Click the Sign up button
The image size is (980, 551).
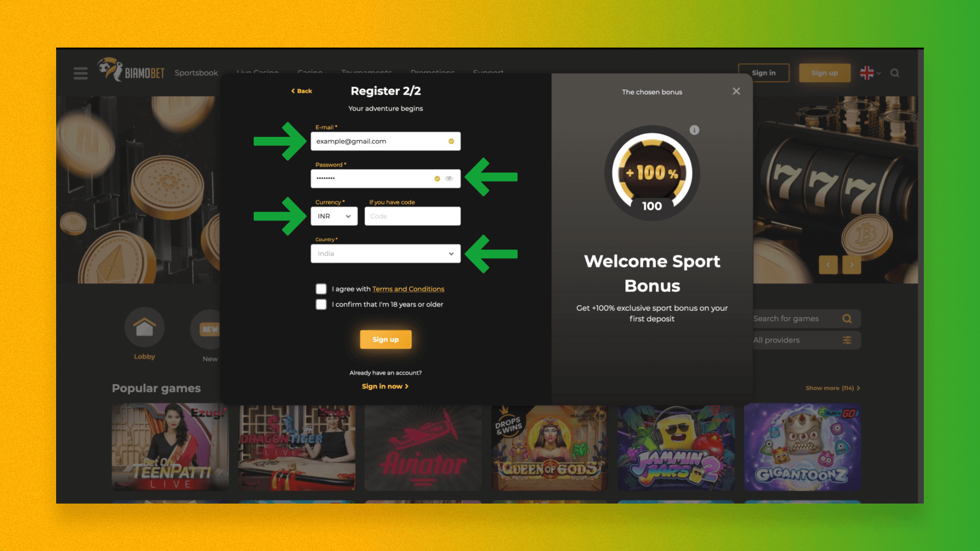(386, 339)
